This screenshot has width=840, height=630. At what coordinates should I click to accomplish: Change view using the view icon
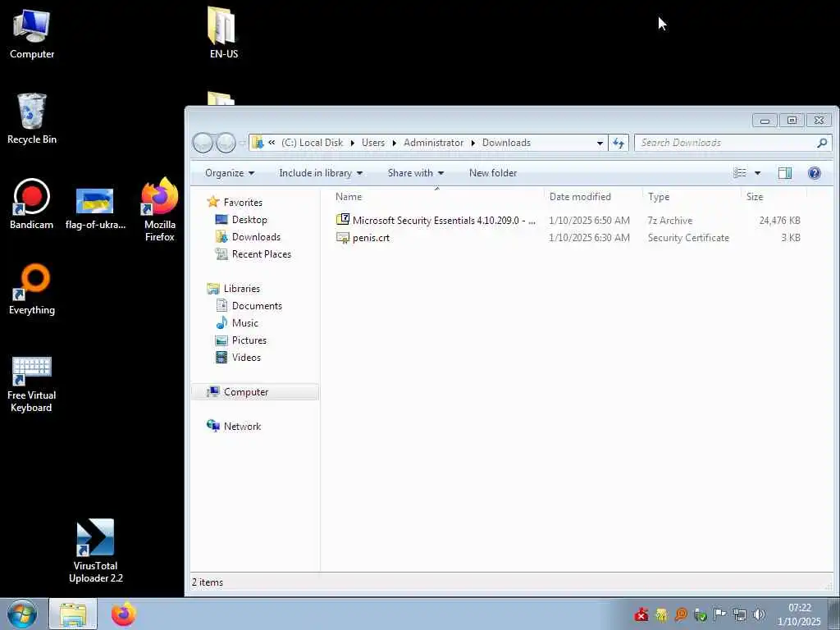click(740, 172)
